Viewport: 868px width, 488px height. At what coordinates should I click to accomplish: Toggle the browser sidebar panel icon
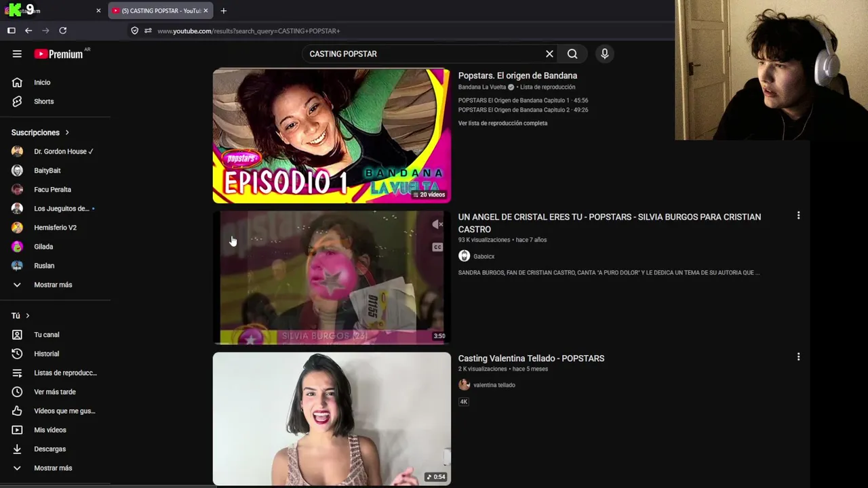tap(12, 30)
